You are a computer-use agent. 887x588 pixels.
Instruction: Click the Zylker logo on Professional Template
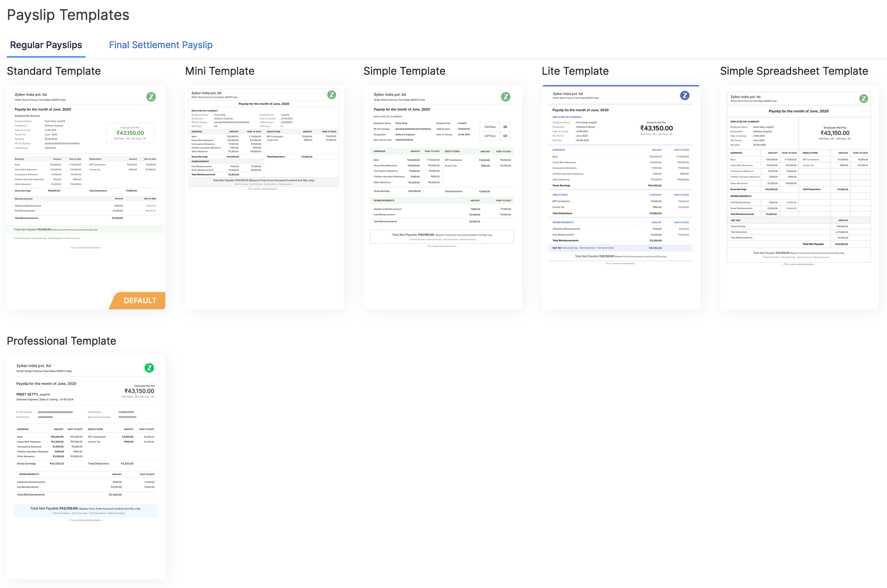(149, 368)
